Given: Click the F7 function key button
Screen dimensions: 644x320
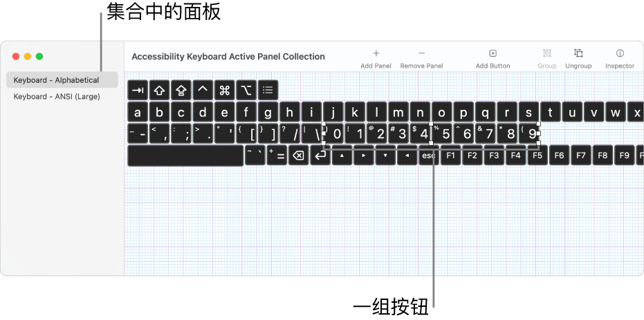Looking at the screenshot, I should click(x=581, y=156).
